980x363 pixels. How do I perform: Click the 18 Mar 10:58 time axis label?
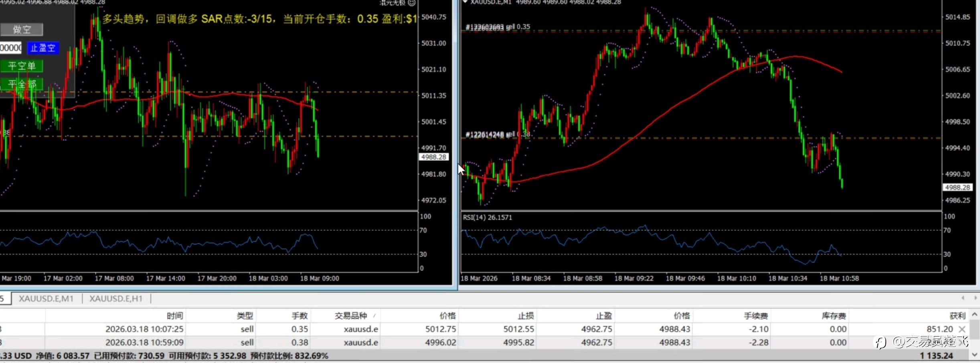839,278
